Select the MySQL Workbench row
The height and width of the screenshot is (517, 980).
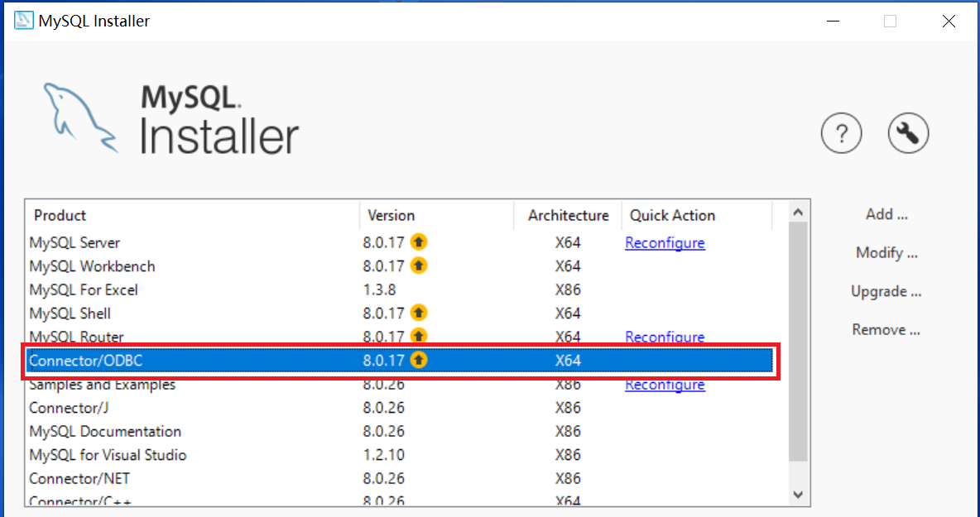(x=400, y=266)
